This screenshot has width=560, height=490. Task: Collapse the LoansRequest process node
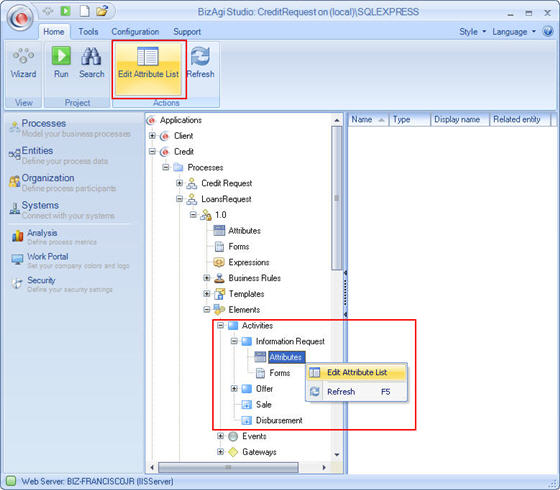[180, 199]
